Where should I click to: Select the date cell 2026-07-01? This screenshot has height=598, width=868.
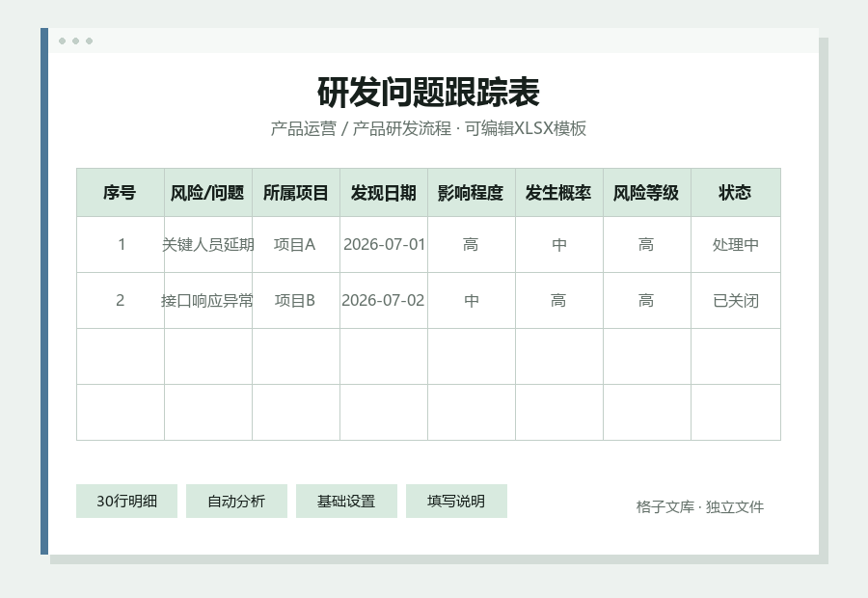384,245
